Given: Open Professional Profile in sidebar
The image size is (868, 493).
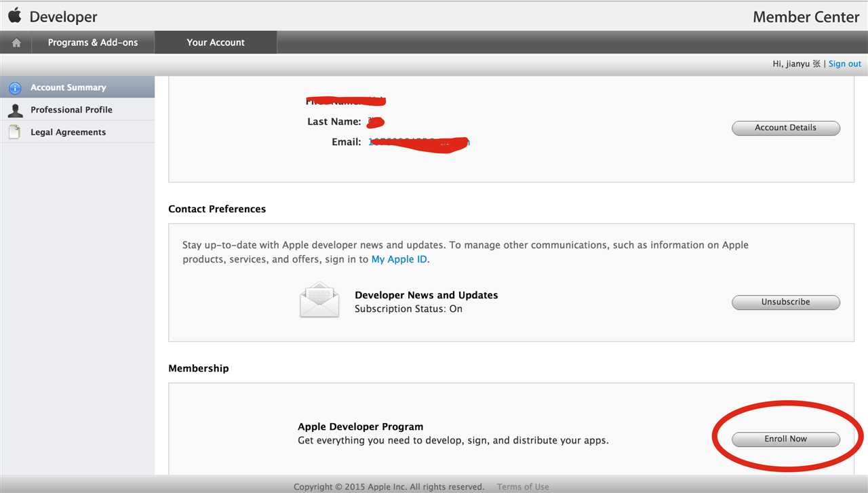Looking at the screenshot, I should (77, 110).
